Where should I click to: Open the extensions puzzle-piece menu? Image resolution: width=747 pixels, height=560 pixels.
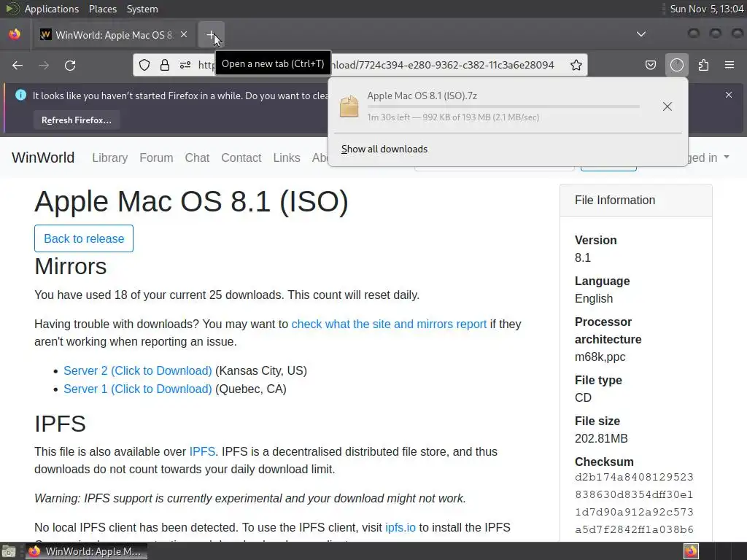(703, 65)
